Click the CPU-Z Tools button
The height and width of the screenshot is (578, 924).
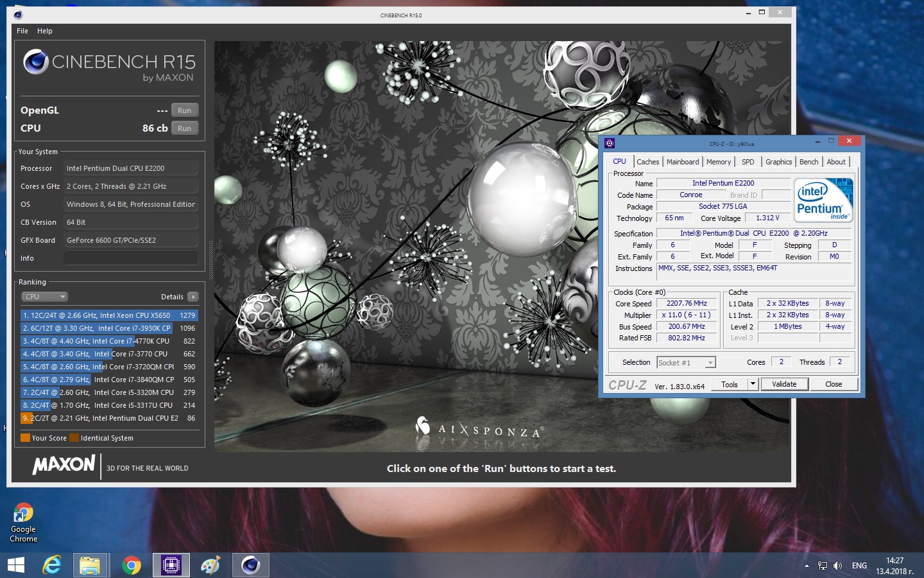(x=730, y=384)
